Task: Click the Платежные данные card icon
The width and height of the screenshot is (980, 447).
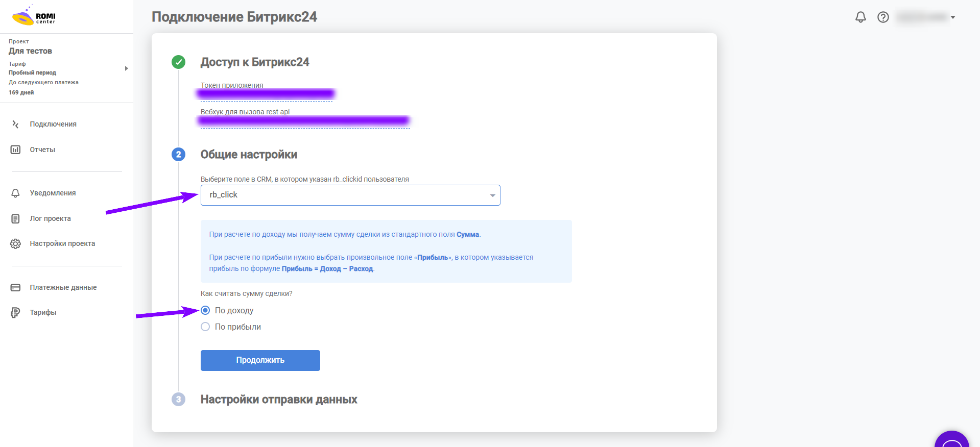Action: pos(15,287)
